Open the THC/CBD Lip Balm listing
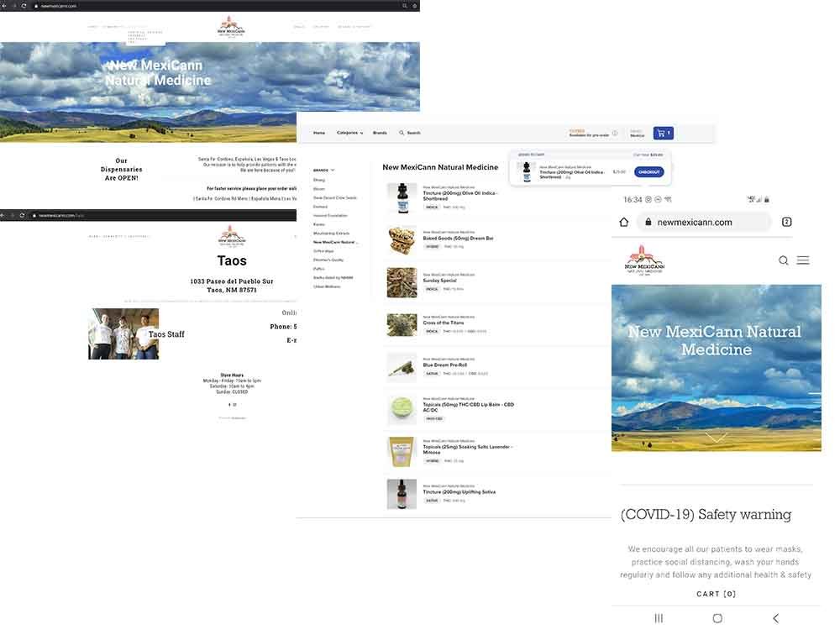Screen dimensions: 840x630 pos(468,407)
